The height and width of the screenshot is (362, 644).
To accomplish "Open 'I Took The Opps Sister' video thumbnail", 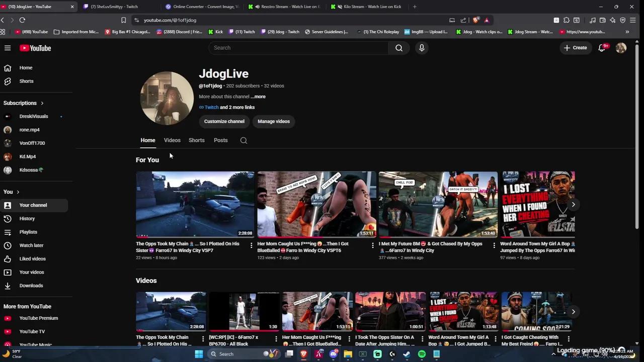I will [390, 311].
